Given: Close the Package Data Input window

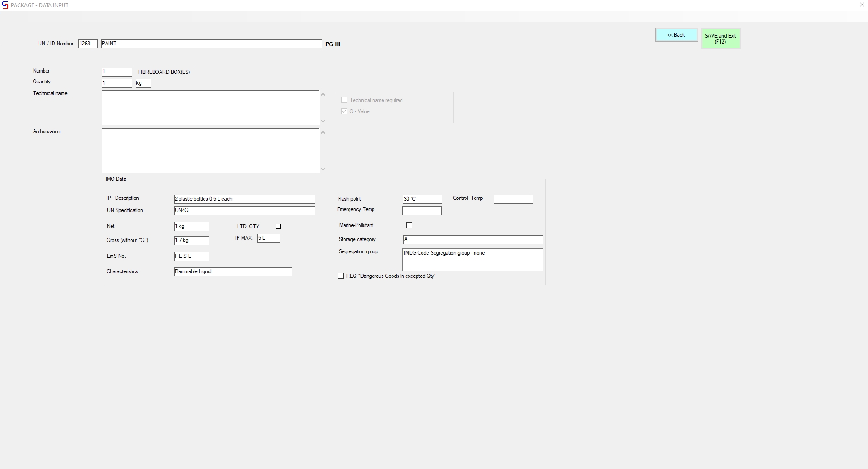Looking at the screenshot, I should tap(862, 5).
